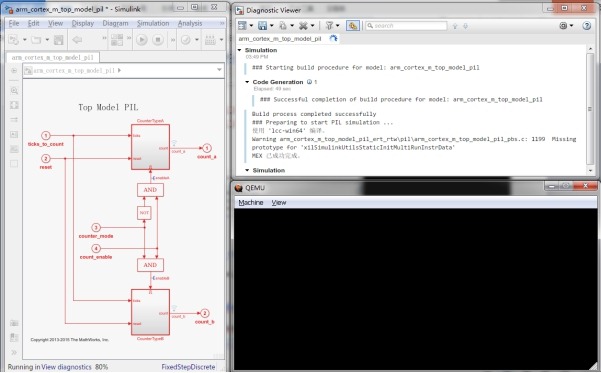Select the NOT logic block
Image resolution: width=601 pixels, height=373 pixels.
pos(144,213)
